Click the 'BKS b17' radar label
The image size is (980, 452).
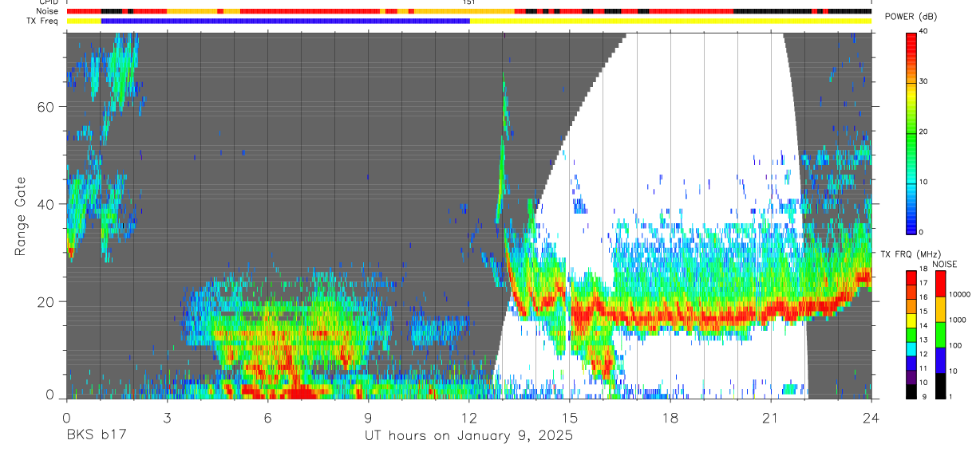96,436
